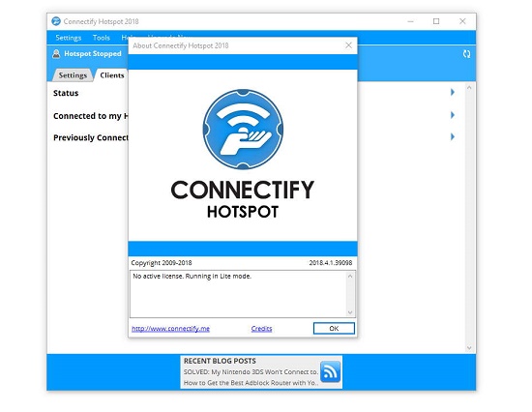Screen dimensions: 532x412
Task: Click the Status heading
Action: click(x=66, y=93)
